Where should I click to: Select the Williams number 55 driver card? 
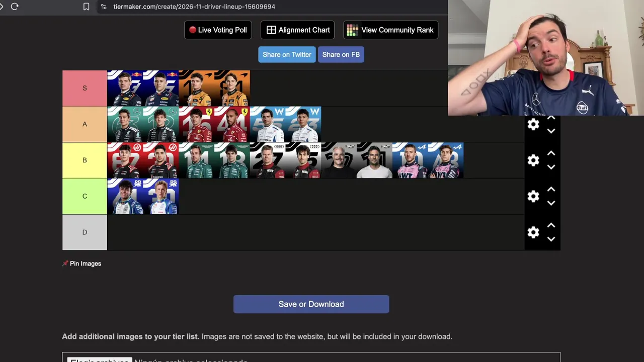[268, 125]
